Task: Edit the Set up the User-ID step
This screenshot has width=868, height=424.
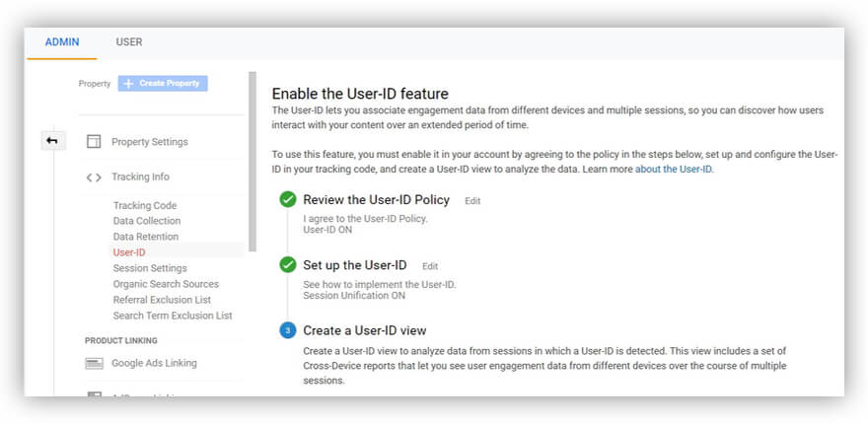Action: click(x=430, y=266)
